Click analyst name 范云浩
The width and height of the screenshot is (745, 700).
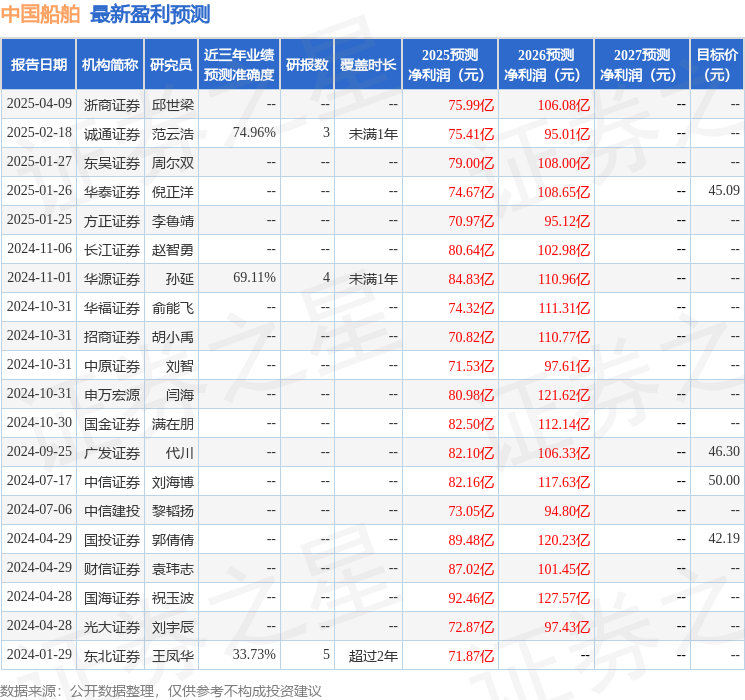[172, 134]
